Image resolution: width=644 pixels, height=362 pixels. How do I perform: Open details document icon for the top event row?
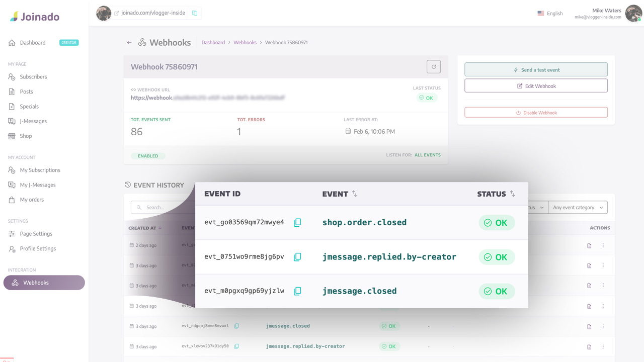[x=589, y=245]
